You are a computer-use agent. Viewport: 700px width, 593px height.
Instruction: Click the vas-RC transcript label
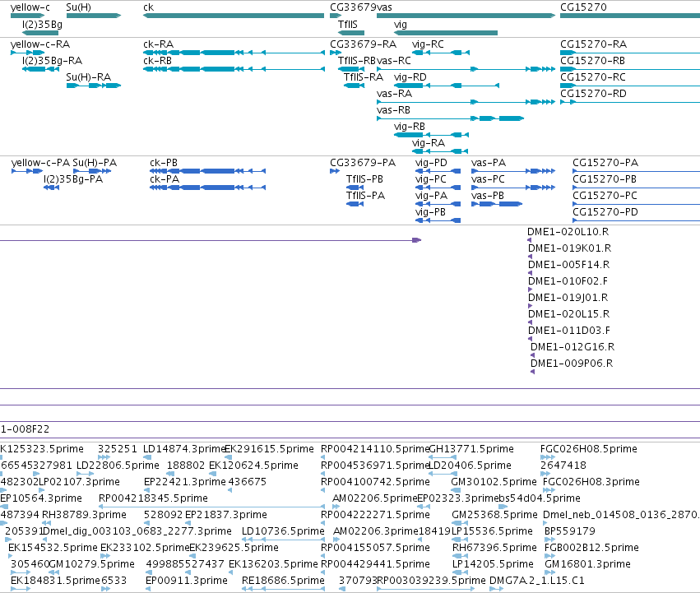(x=394, y=61)
